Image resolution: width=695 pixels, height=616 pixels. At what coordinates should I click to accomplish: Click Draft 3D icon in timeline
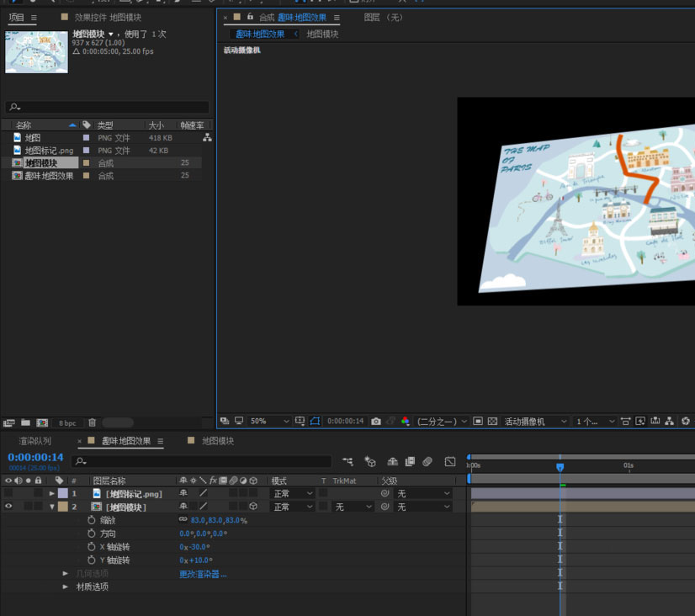(369, 461)
